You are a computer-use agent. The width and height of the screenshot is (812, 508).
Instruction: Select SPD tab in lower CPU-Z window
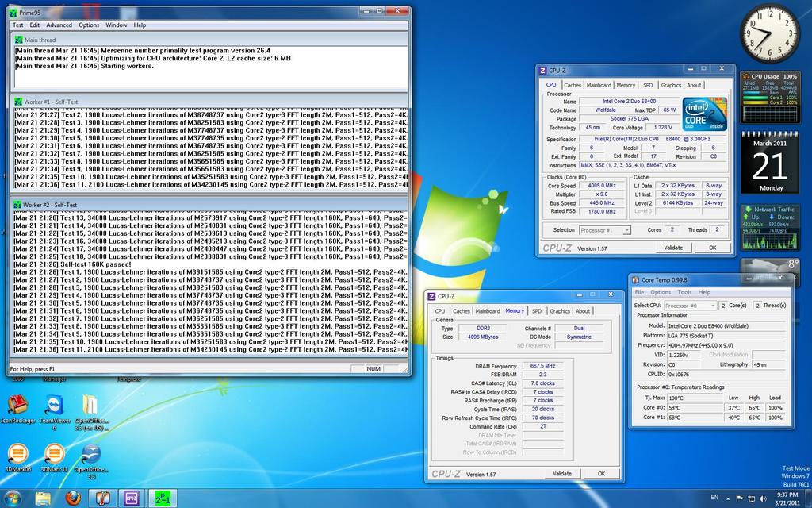537,311
